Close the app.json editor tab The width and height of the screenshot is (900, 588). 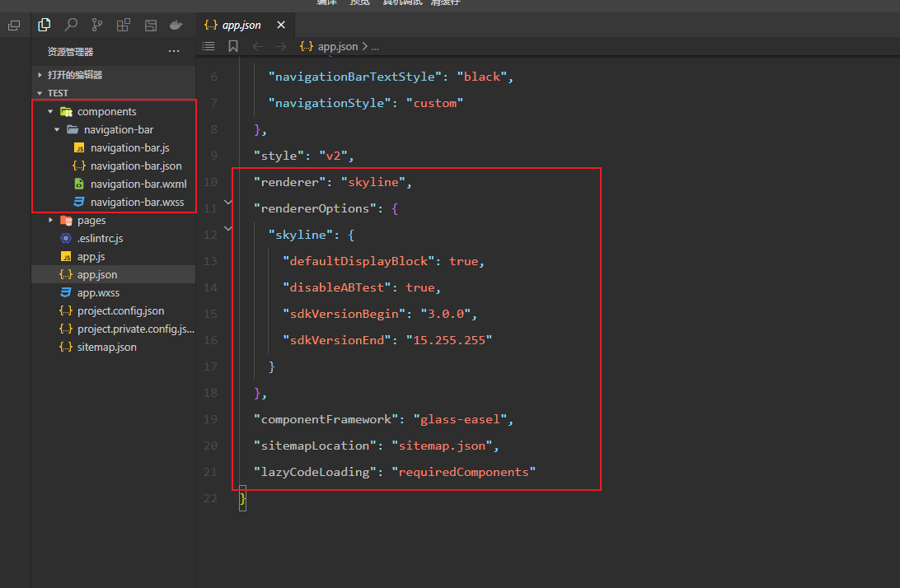click(281, 25)
